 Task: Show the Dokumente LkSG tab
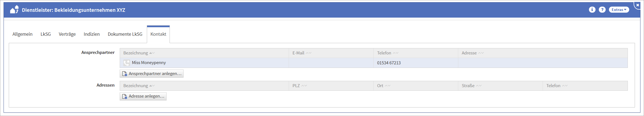coord(125,34)
